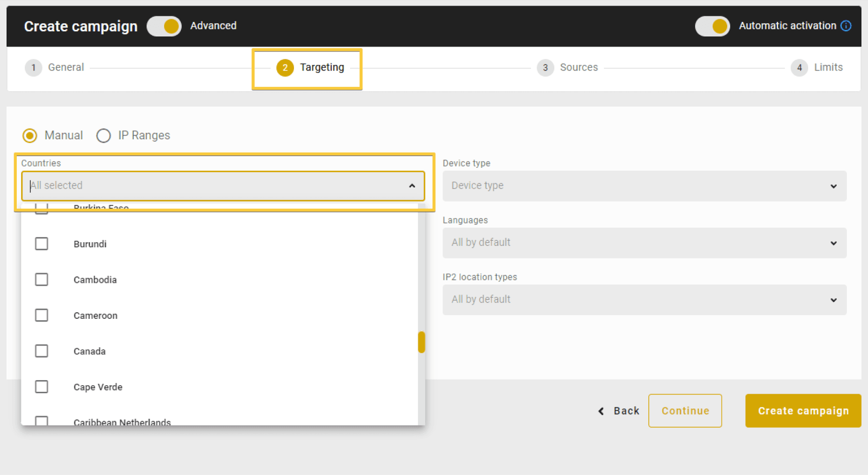The height and width of the screenshot is (475, 868).
Task: Select the IP Ranges radio option
Action: [x=104, y=136]
